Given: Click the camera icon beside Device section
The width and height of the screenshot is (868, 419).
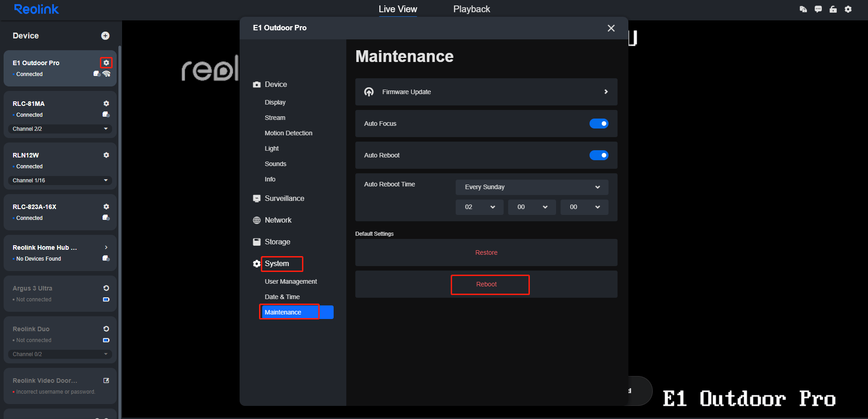Looking at the screenshot, I should coord(257,85).
